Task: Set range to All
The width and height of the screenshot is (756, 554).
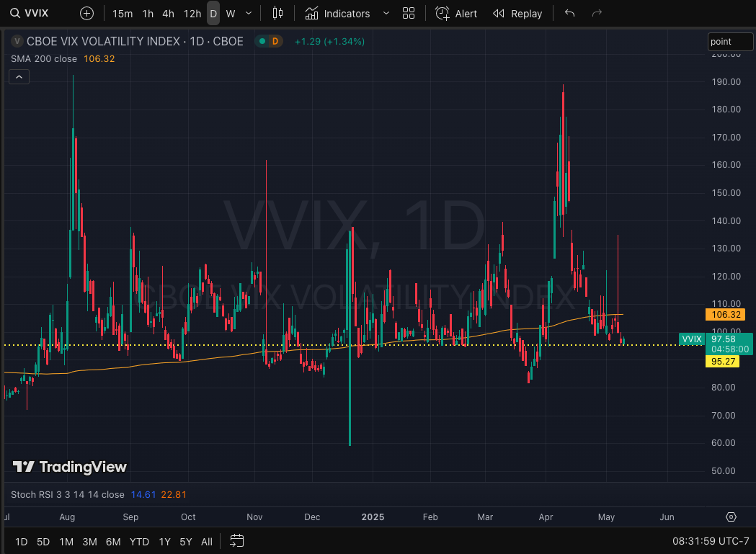Action: pyautogui.click(x=207, y=542)
